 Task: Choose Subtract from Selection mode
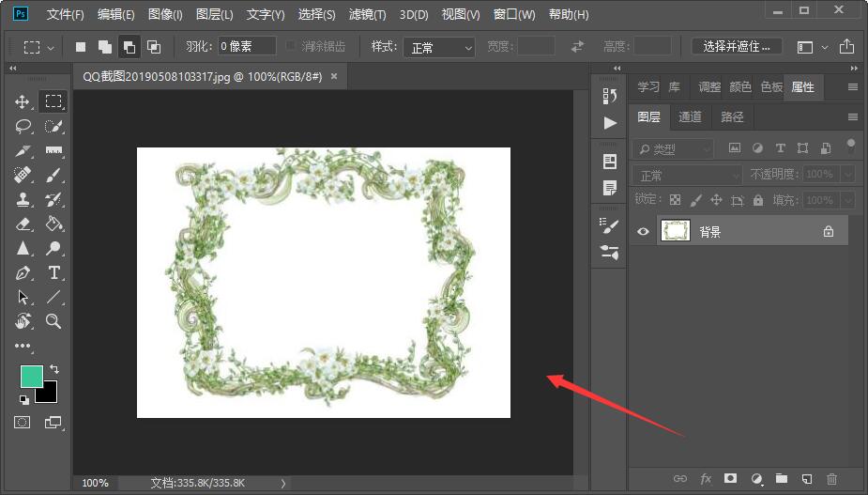tap(129, 47)
